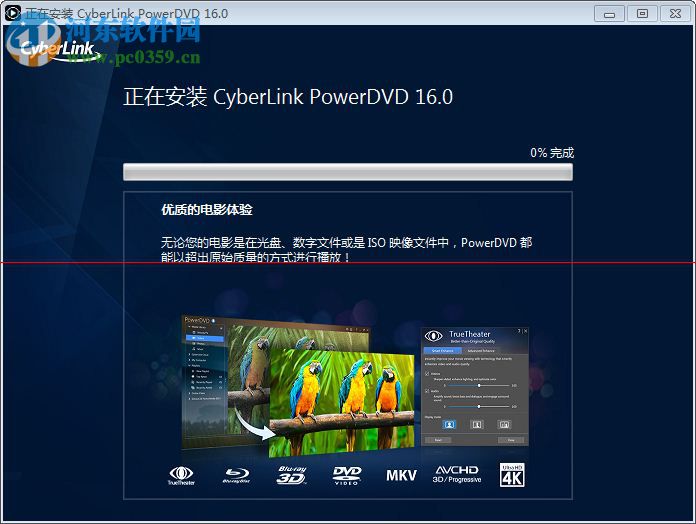
Task: Minimize the installer window
Action: point(609,14)
